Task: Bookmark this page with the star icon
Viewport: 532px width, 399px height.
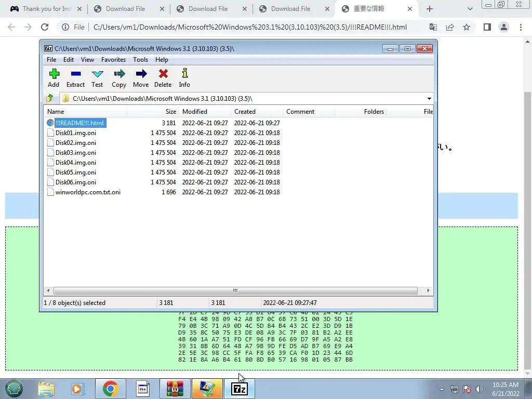Action: coord(467,27)
